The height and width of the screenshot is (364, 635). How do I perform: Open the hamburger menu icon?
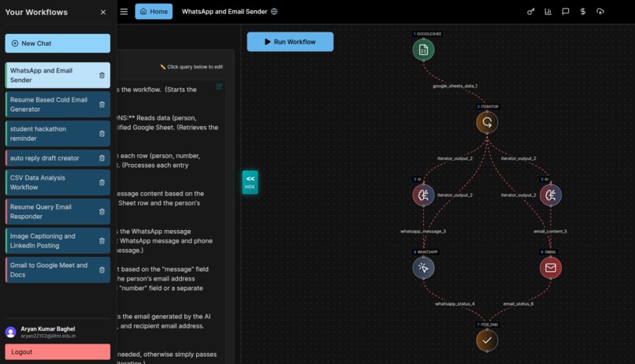pos(124,12)
